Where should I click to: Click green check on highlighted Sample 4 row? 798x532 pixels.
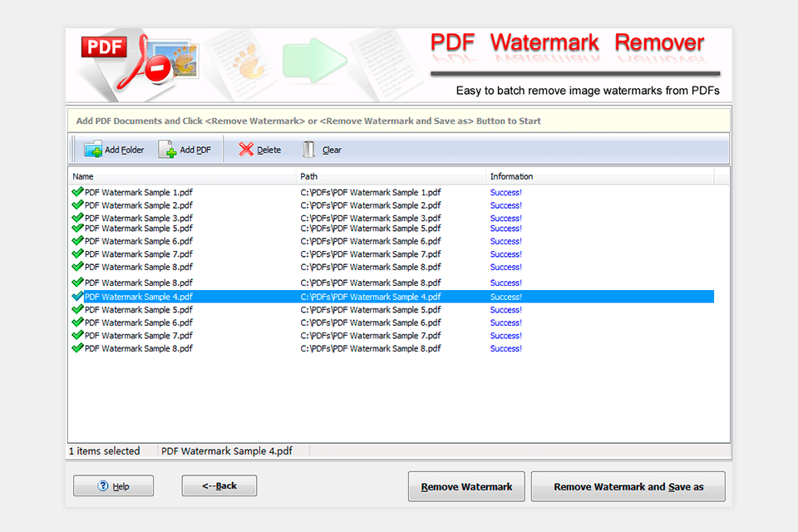(76, 296)
